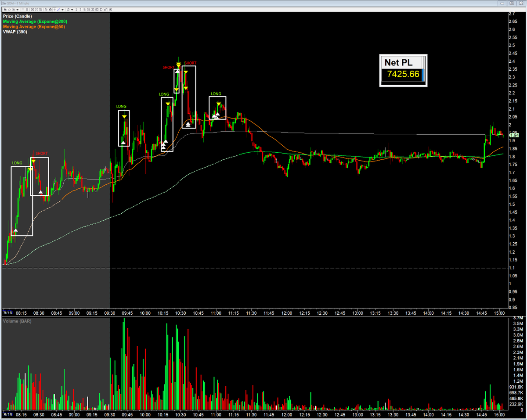Click the 12:00 time label on the price chart axis
Screen dimensions: 527x420
pos(287,312)
